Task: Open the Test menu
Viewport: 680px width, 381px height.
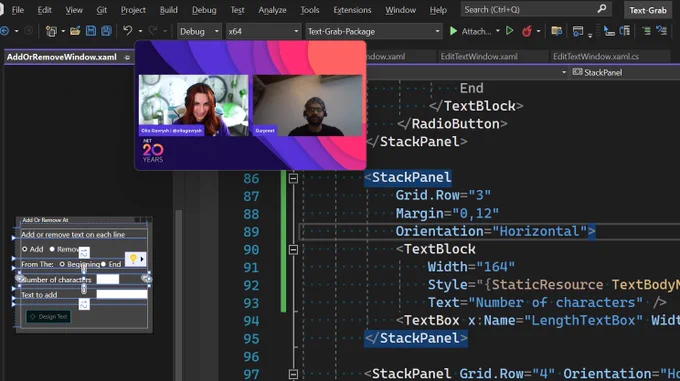Action: tap(237, 10)
